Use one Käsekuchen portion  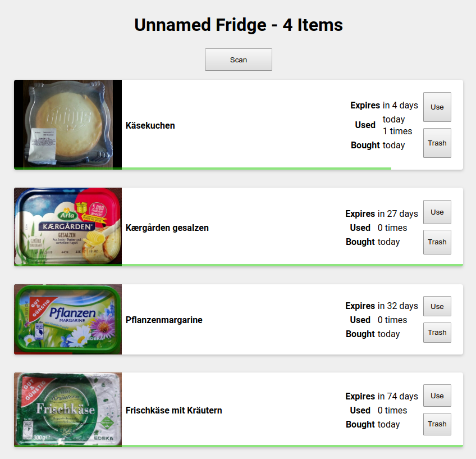[437, 107]
